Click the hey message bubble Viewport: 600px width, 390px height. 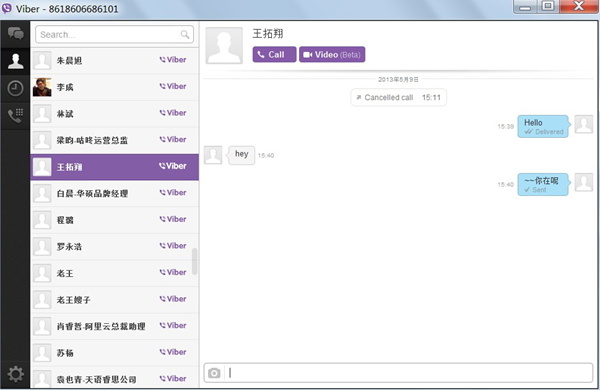click(x=241, y=155)
